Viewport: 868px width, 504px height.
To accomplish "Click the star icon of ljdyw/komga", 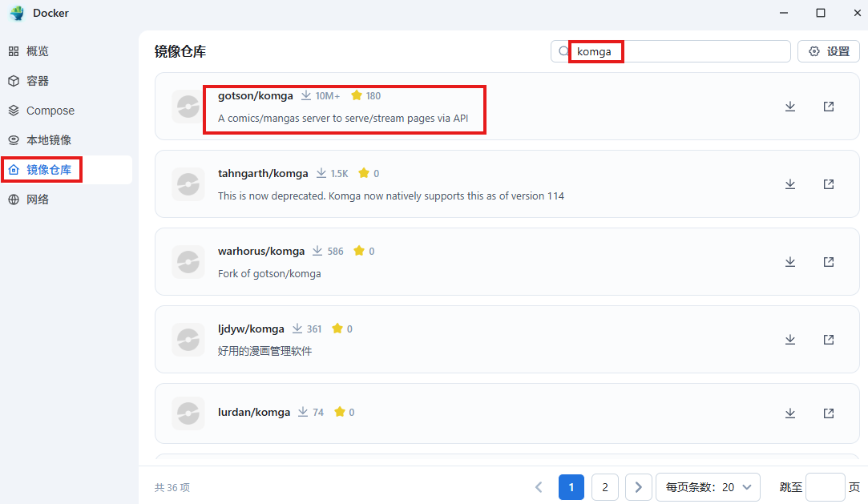I will tap(337, 329).
